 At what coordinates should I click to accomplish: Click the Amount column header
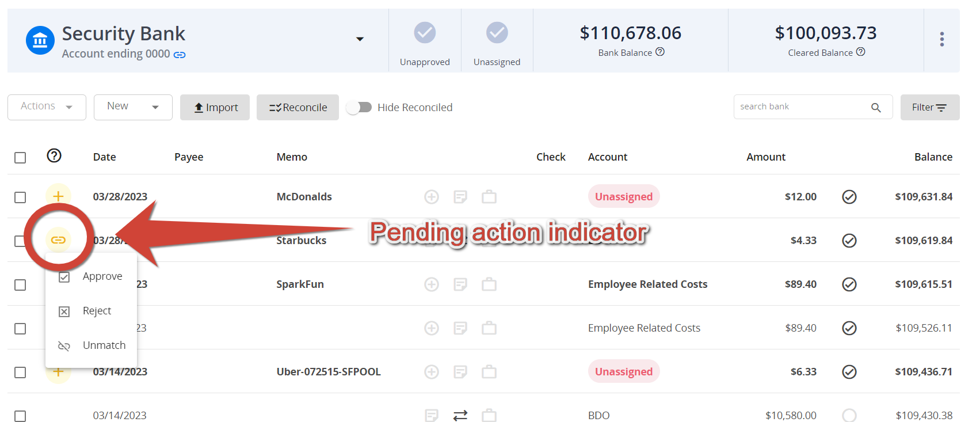pyautogui.click(x=766, y=157)
